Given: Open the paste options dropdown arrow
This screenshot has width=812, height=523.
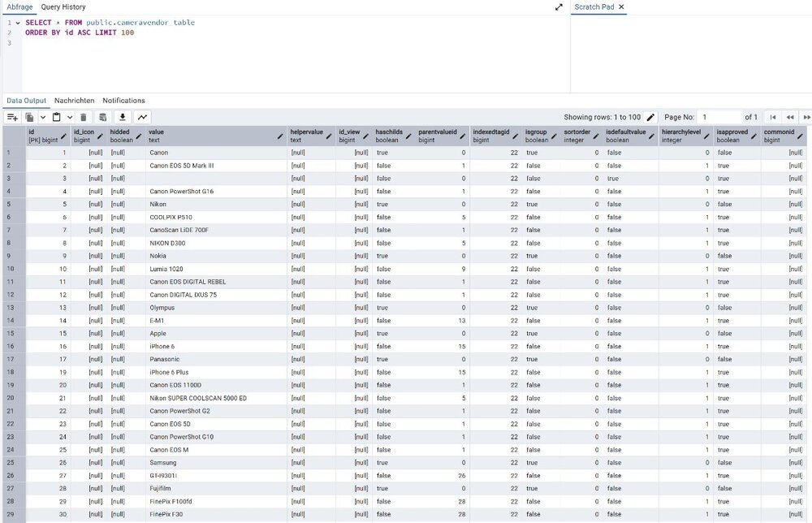Looking at the screenshot, I should pyautogui.click(x=70, y=118).
